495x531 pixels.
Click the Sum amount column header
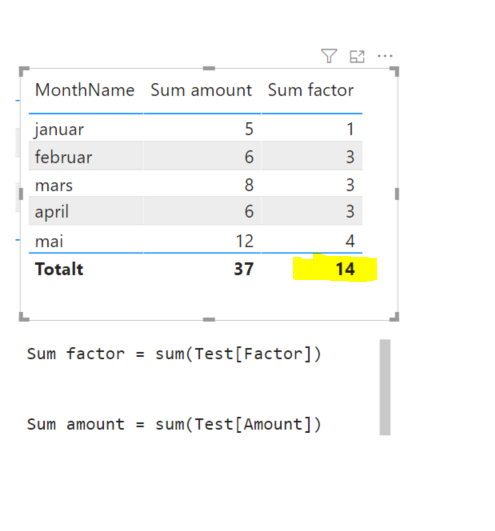pyautogui.click(x=201, y=90)
